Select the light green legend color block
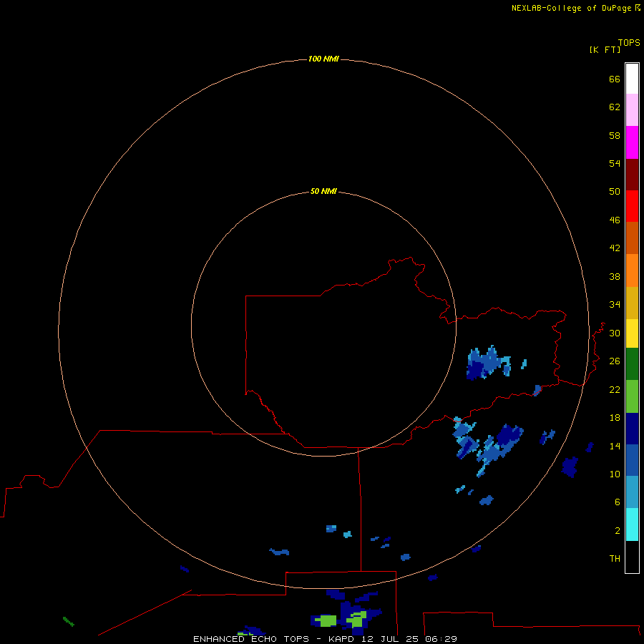Image resolution: width=644 pixels, height=644 pixels. [632, 396]
